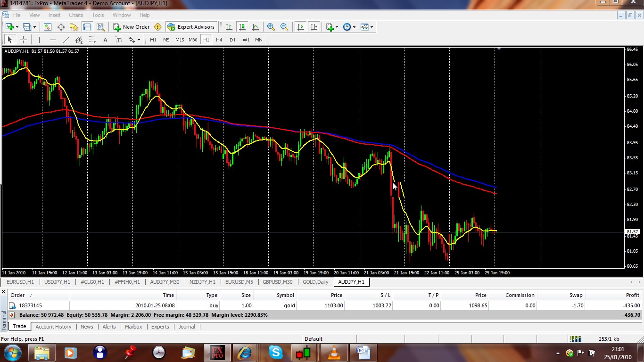The width and height of the screenshot is (644, 362).
Task: Click the Balance summary row
Action: pyautogui.click(x=325, y=314)
